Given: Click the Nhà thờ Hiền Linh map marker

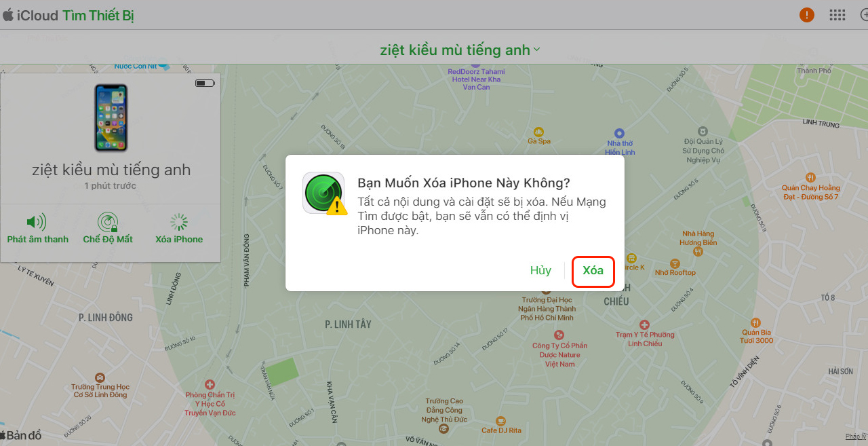Looking at the screenshot, I should 618,135.
